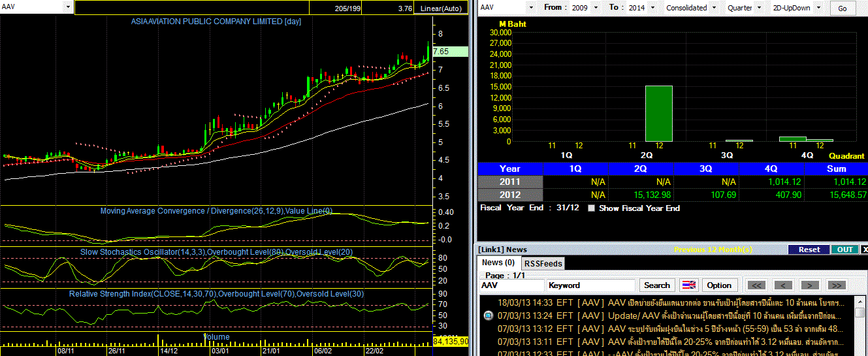Click the Volume panel label
The height and width of the screenshot is (356, 868).
pos(216,337)
